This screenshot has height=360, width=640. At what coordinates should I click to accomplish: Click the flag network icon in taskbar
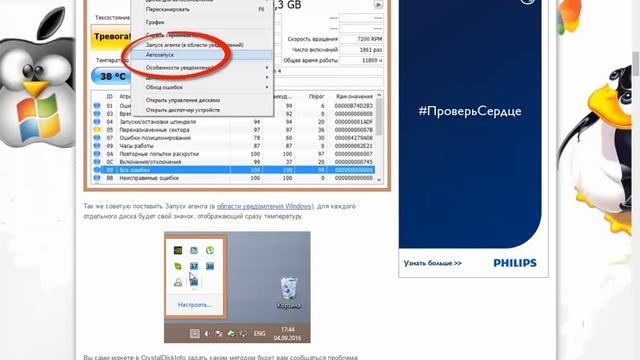tap(219, 334)
